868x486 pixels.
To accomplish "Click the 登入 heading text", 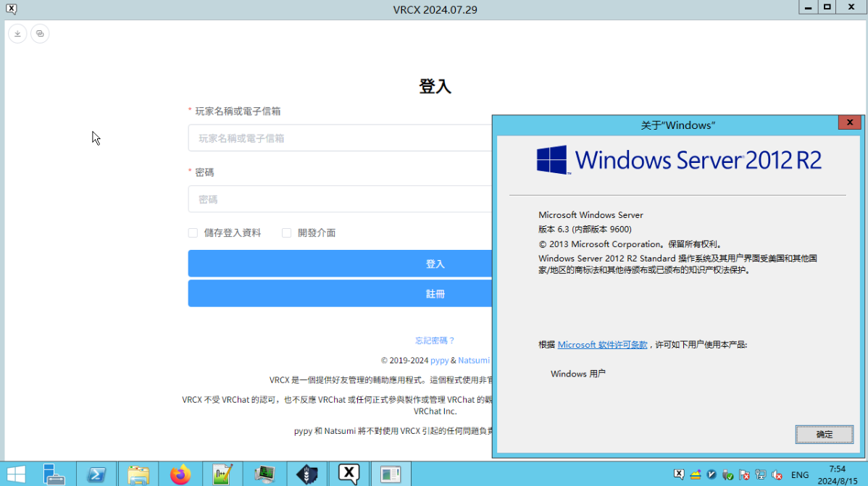I will pyautogui.click(x=435, y=86).
